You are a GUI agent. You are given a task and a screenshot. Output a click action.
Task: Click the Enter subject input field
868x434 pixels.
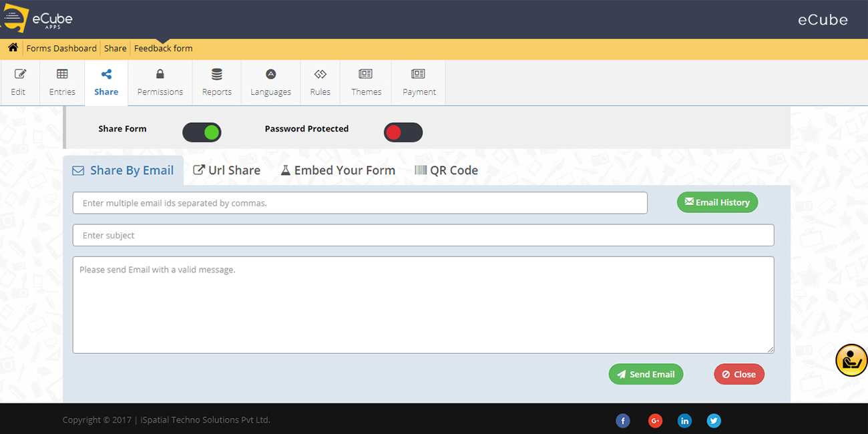(423, 235)
